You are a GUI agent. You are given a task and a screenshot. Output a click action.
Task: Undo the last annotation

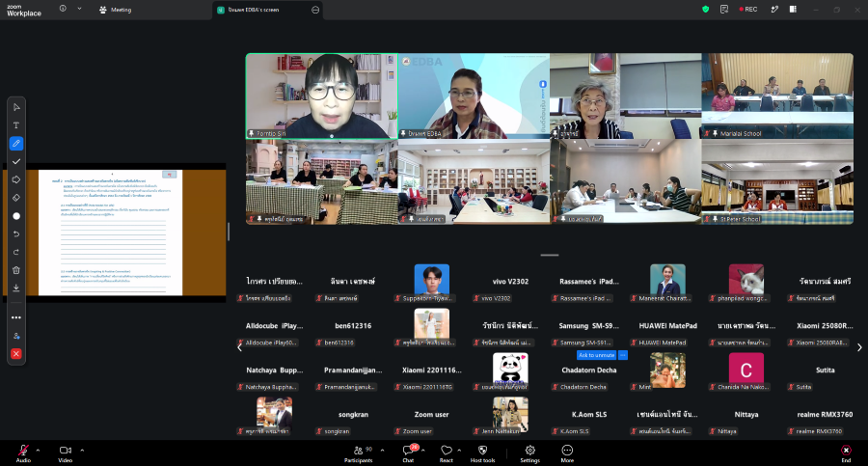pyautogui.click(x=16, y=233)
